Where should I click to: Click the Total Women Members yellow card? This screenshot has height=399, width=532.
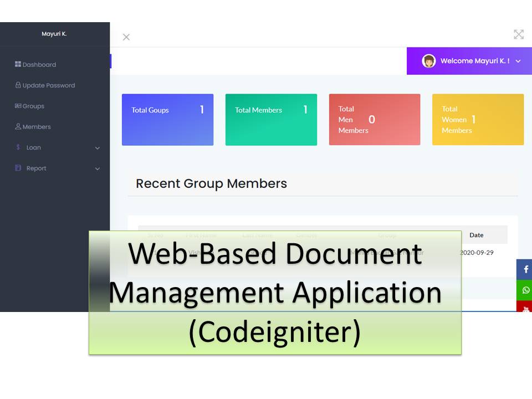(x=478, y=120)
